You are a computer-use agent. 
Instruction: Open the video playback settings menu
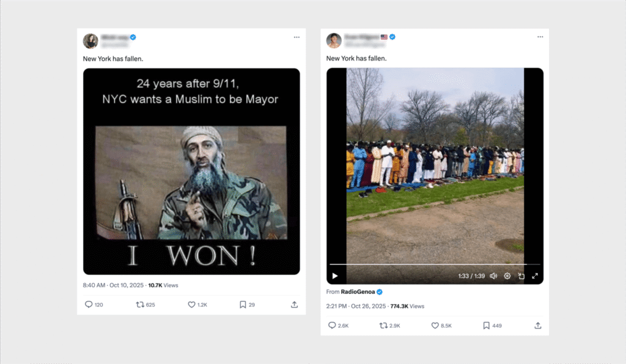[x=507, y=276]
